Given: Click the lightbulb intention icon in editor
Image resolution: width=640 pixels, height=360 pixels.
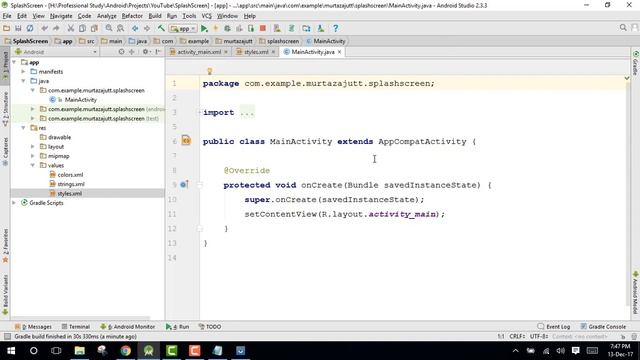Looking at the screenshot, I should [x=210, y=71].
